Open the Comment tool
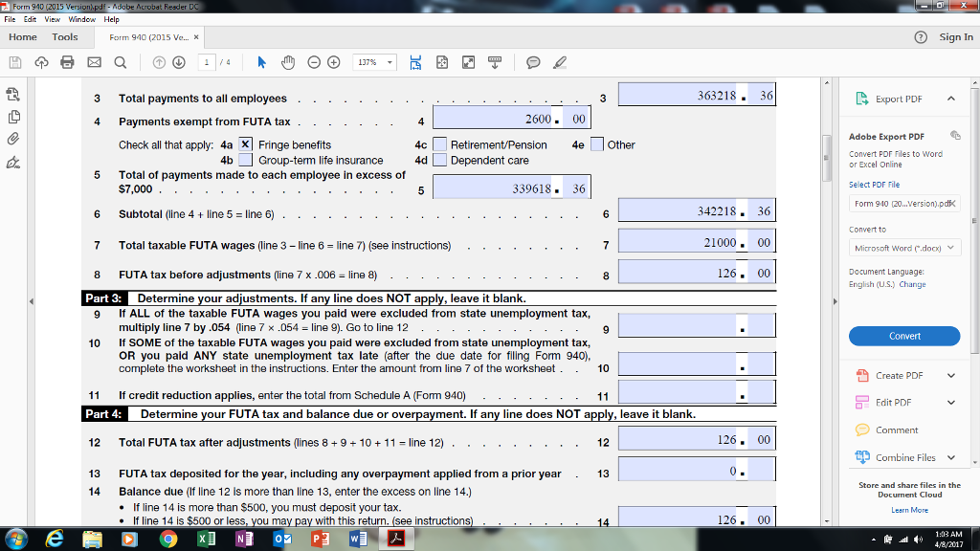This screenshot has width=980, height=551. pyautogui.click(x=896, y=430)
